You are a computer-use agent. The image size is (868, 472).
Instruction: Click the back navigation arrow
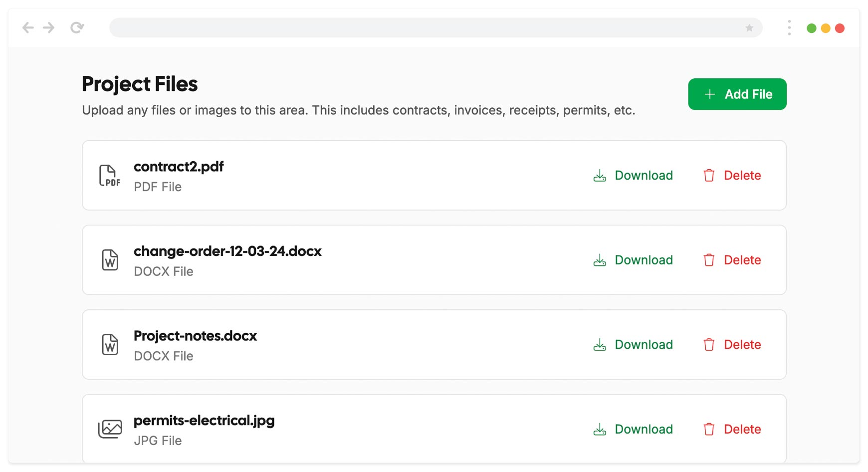click(28, 27)
